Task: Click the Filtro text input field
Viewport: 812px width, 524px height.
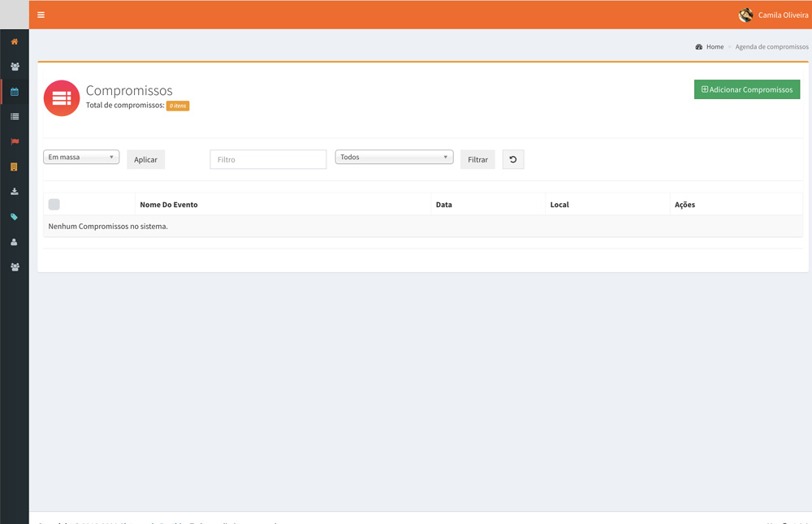Action: click(268, 159)
